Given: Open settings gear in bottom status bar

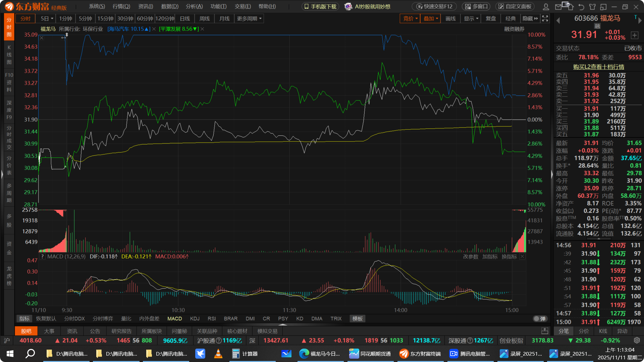Looking at the screenshot, I should coord(637,340).
